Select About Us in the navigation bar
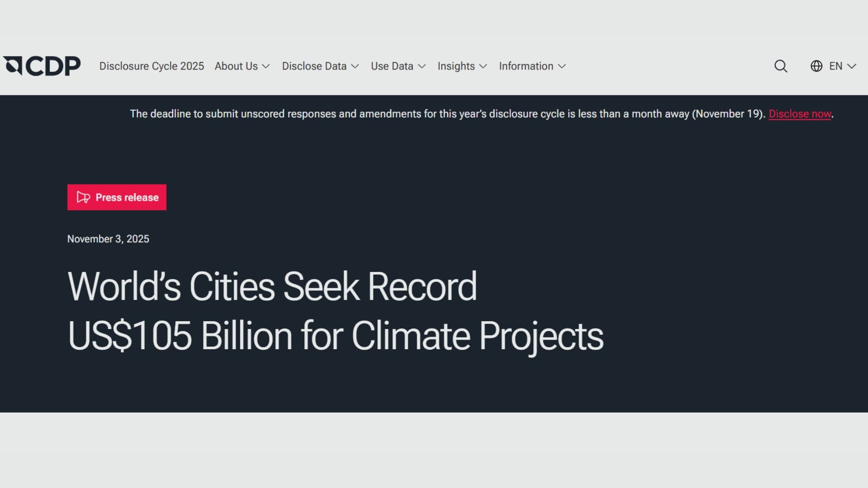The height and width of the screenshot is (488, 868). point(236,66)
